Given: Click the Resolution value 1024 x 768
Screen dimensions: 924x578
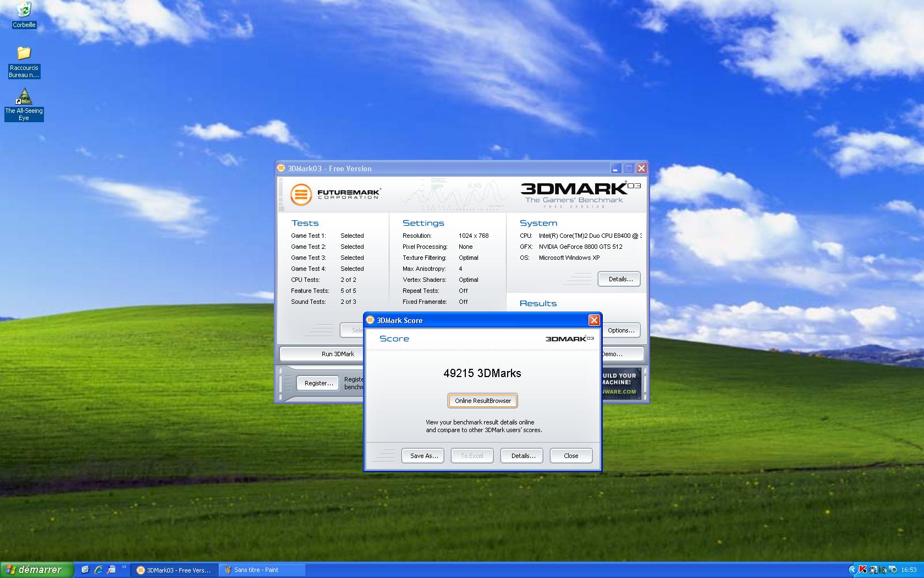Looking at the screenshot, I should coord(474,236).
